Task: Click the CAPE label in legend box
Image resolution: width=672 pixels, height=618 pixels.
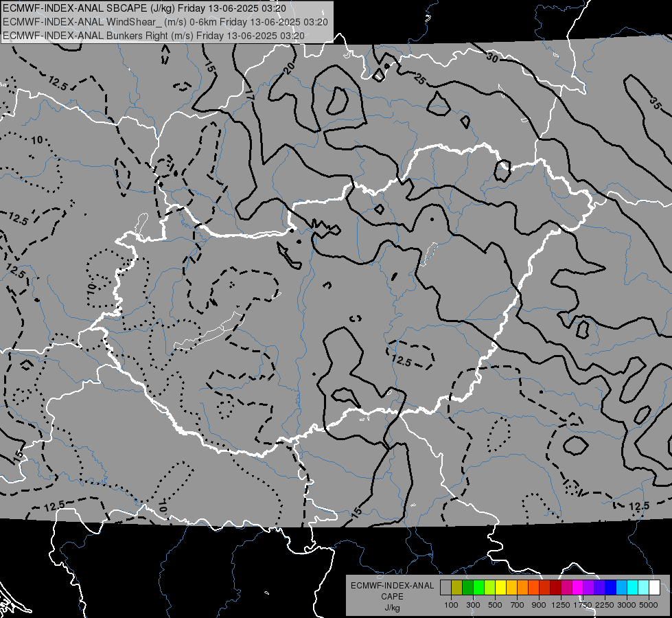Action: coord(392,597)
